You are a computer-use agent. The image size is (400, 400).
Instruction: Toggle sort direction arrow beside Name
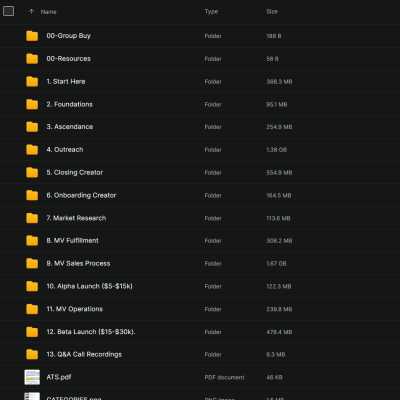point(31,12)
